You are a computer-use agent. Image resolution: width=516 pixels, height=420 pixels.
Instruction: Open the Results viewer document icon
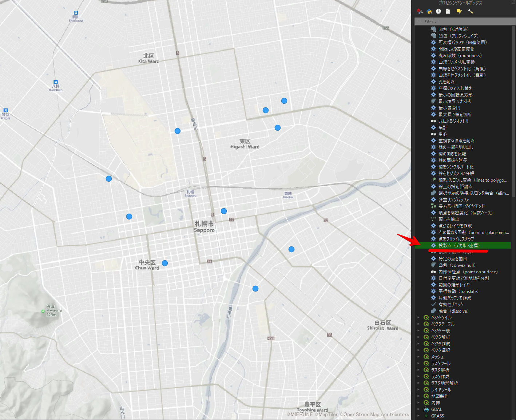(x=448, y=11)
